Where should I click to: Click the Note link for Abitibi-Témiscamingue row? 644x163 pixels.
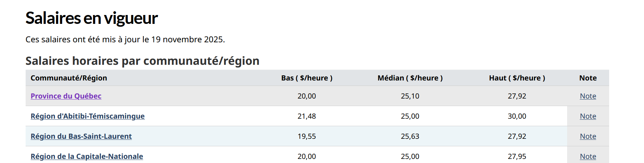tap(588, 116)
